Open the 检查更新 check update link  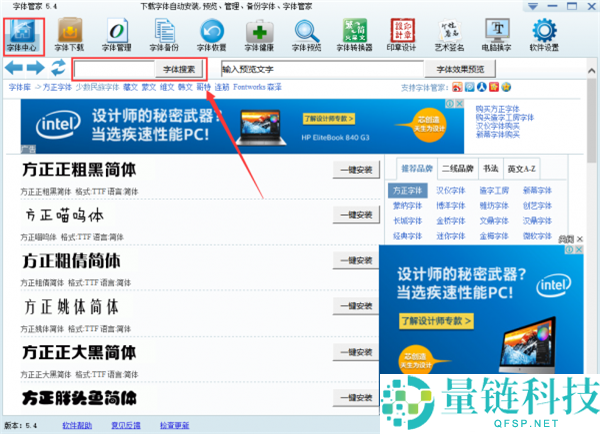click(x=174, y=425)
